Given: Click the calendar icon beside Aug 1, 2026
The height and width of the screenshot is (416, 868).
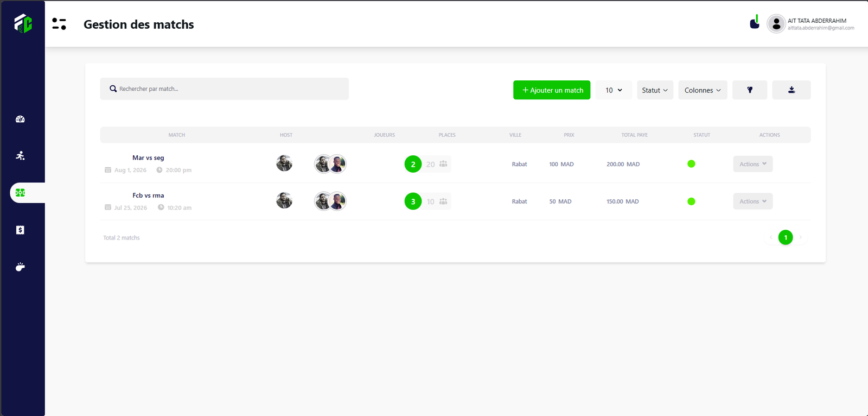Looking at the screenshot, I should point(108,170).
